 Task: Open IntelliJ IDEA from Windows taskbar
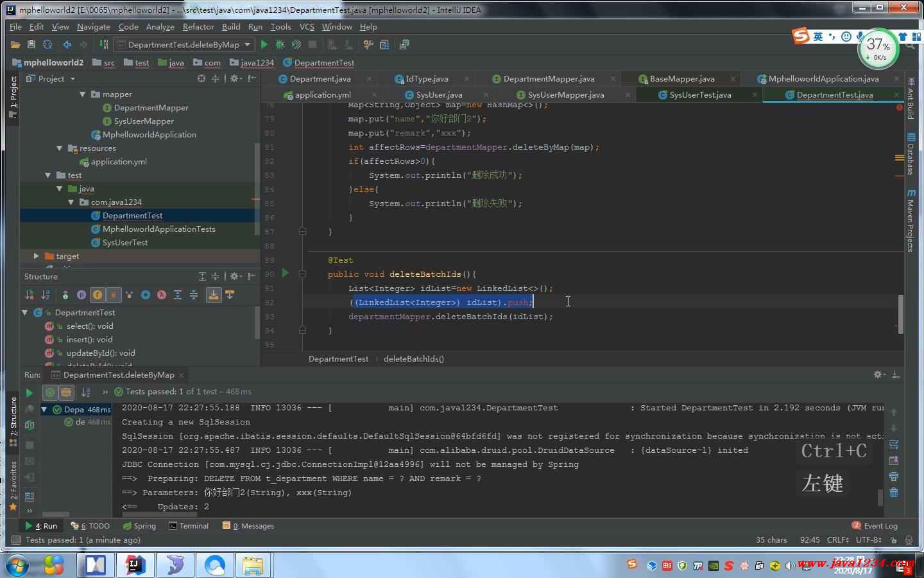pyautogui.click(x=134, y=565)
